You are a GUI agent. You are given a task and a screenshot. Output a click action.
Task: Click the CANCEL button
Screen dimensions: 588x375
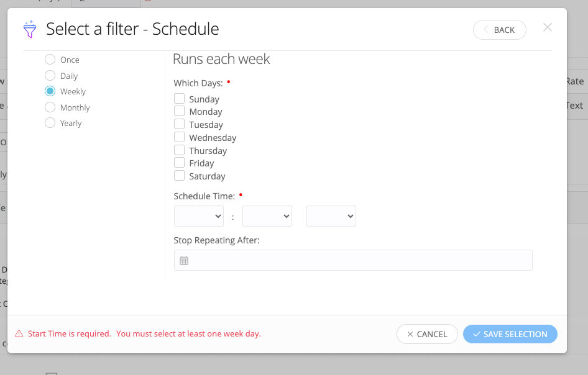click(x=427, y=334)
